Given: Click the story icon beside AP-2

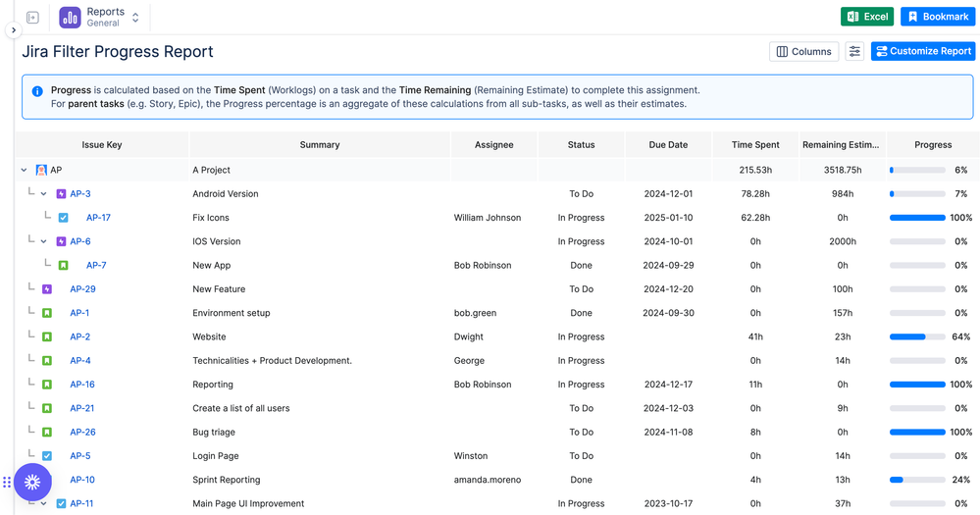Looking at the screenshot, I should (x=47, y=336).
